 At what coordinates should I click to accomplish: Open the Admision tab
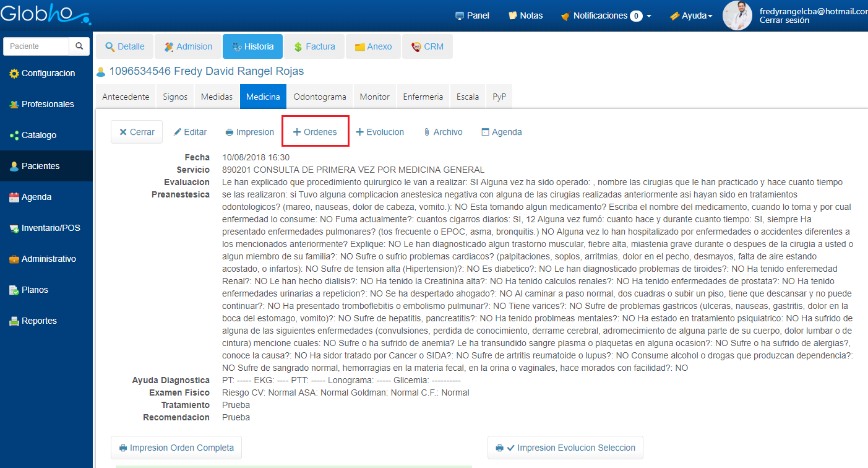187,46
